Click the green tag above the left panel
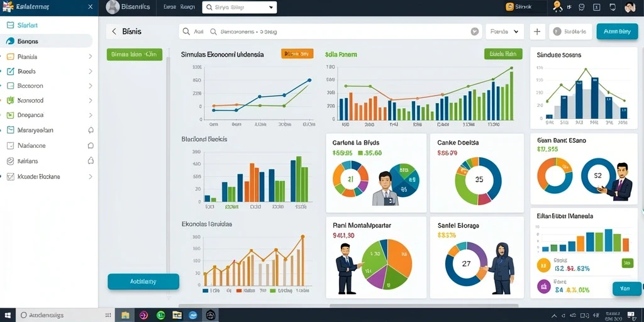Screen dimensions: 644x322 click(x=135, y=54)
